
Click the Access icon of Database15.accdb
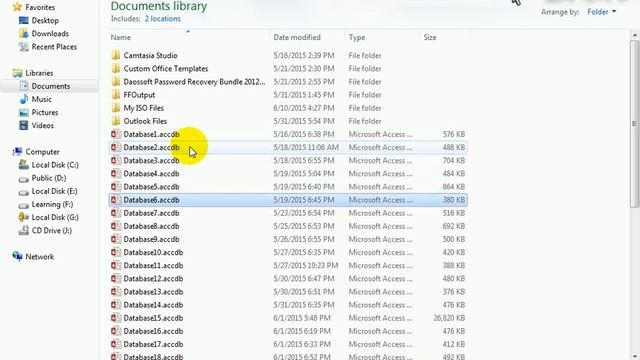point(116,318)
